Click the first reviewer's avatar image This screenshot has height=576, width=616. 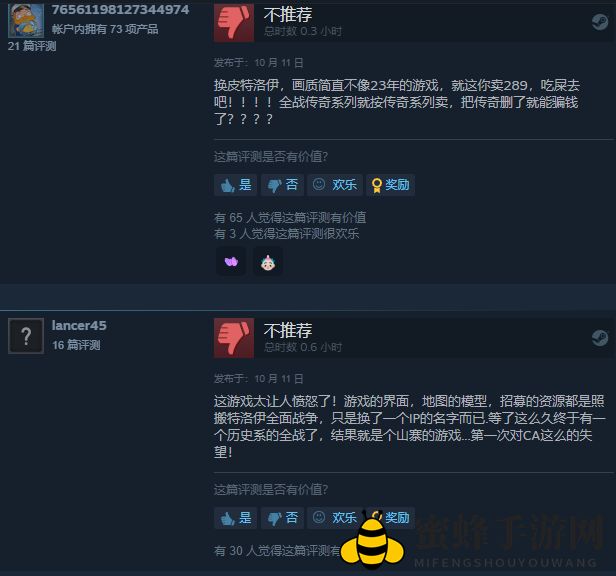coord(26,20)
